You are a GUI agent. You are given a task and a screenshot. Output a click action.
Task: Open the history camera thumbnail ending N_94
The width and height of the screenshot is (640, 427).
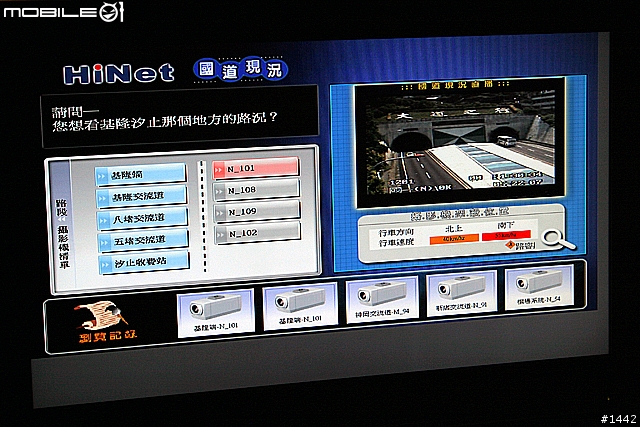(382, 299)
